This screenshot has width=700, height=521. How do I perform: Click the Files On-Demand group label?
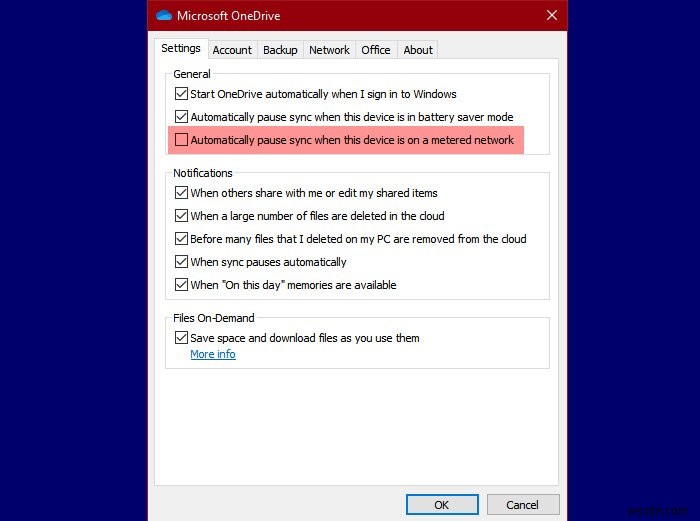tap(214, 318)
